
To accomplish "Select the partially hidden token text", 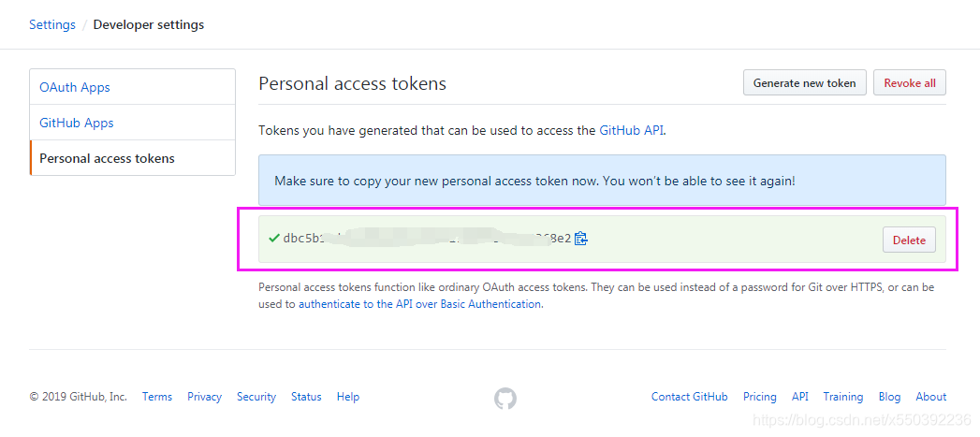I will (x=427, y=239).
